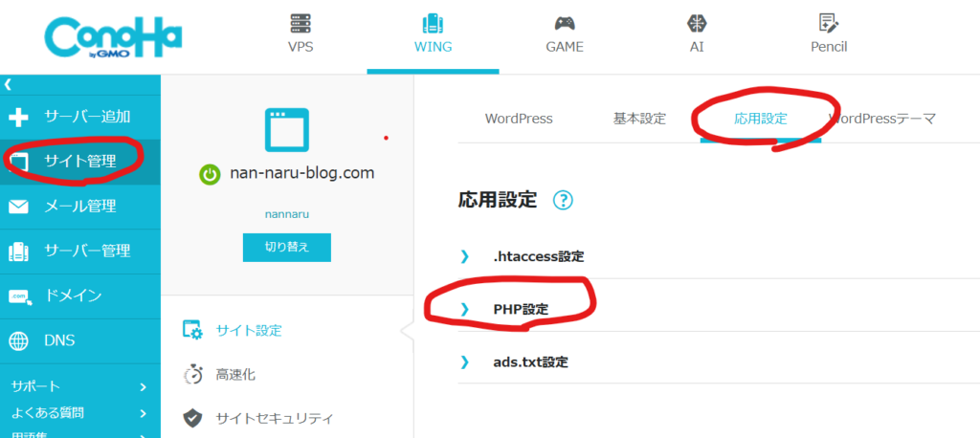The image size is (980, 438).
Task: Click the nannaru server name text
Action: [x=287, y=214]
